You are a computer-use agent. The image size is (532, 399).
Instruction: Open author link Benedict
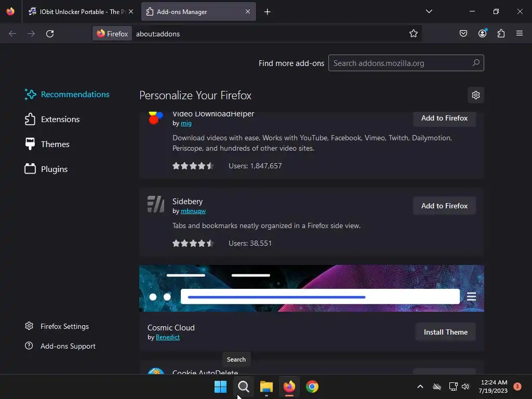(168, 337)
